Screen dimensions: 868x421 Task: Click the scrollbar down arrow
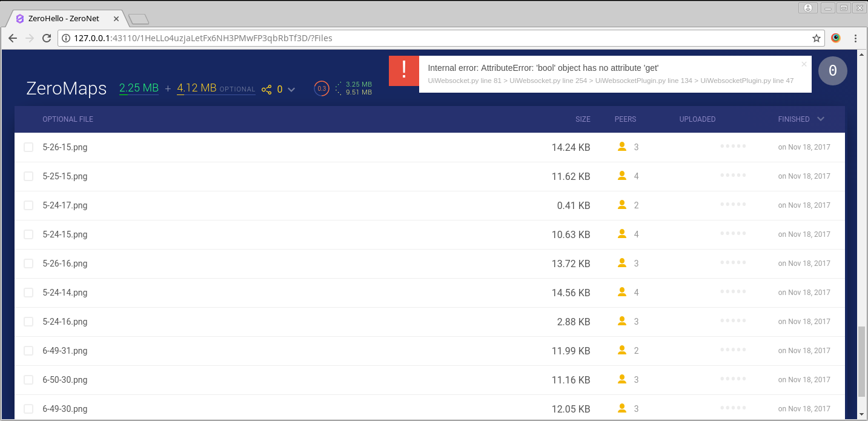(x=862, y=415)
